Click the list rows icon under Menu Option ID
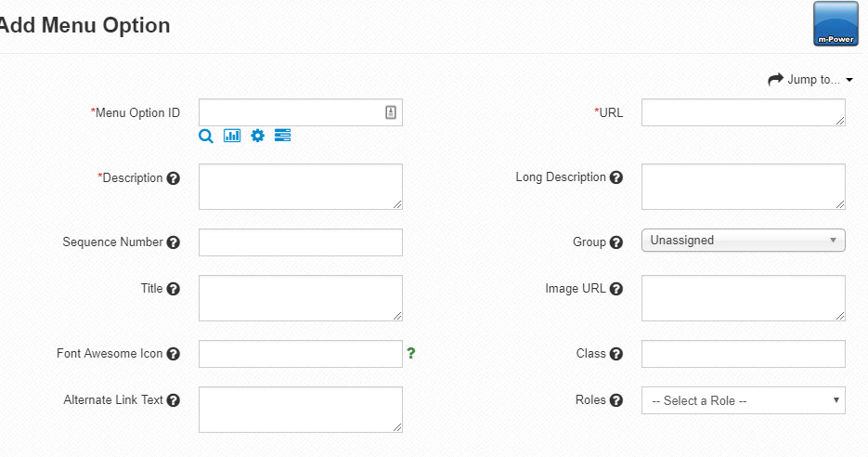The image size is (868, 457). pos(282,136)
